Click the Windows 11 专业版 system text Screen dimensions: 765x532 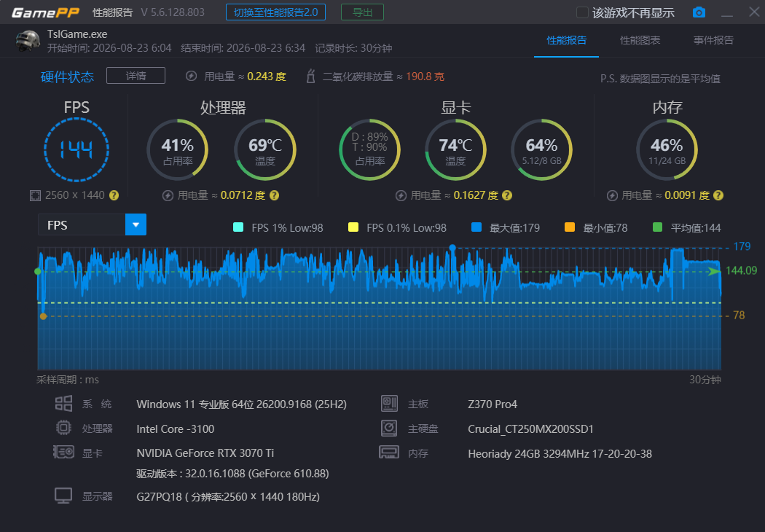pyautogui.click(x=241, y=404)
